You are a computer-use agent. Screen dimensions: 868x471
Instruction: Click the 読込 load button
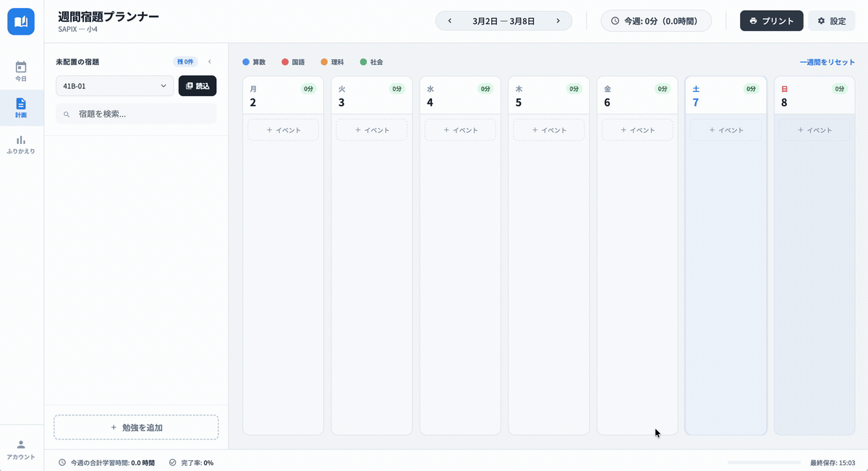point(197,86)
